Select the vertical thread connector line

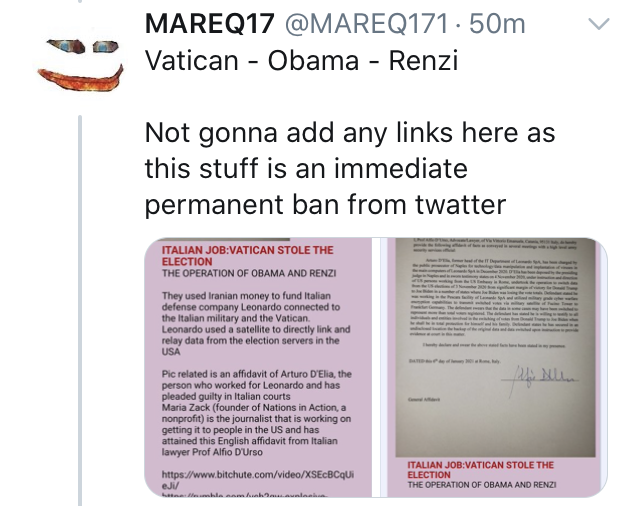click(x=80, y=310)
